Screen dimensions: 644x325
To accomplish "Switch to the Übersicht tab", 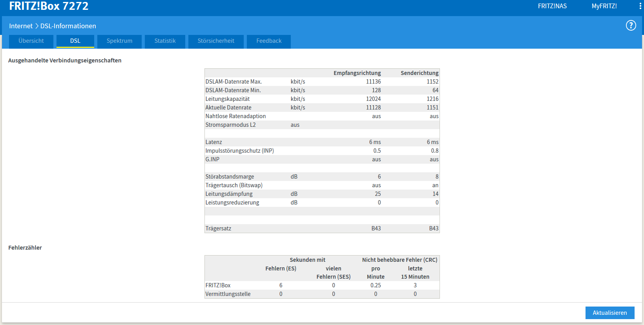I will [31, 41].
